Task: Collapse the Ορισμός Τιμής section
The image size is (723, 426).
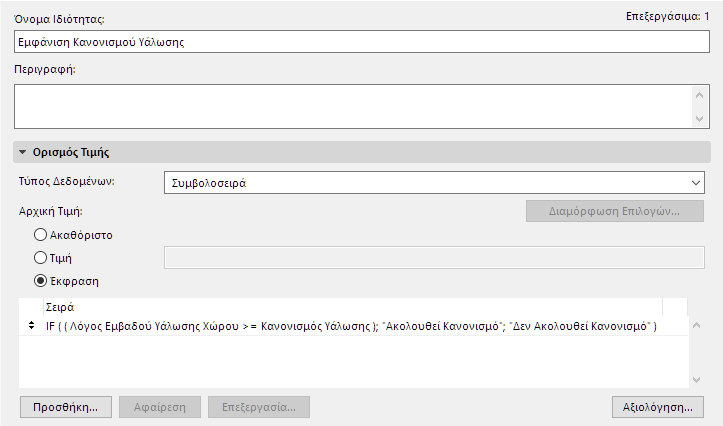Action: point(23,153)
